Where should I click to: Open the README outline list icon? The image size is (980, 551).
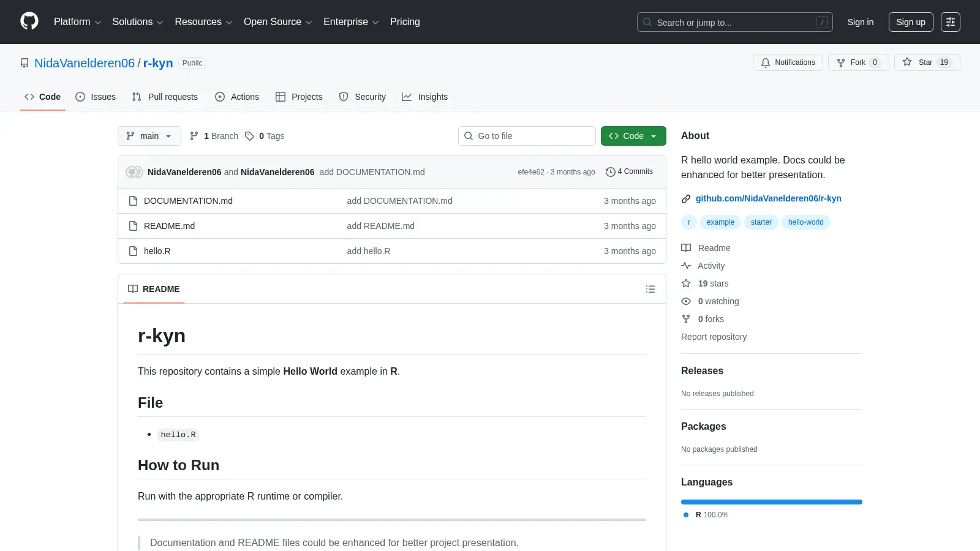pos(650,289)
